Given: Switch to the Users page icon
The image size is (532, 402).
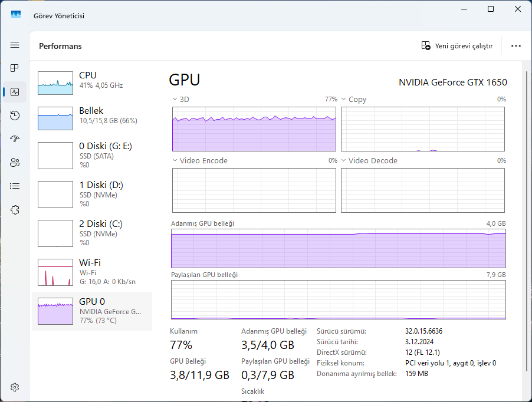Looking at the screenshot, I should pyautogui.click(x=15, y=163).
